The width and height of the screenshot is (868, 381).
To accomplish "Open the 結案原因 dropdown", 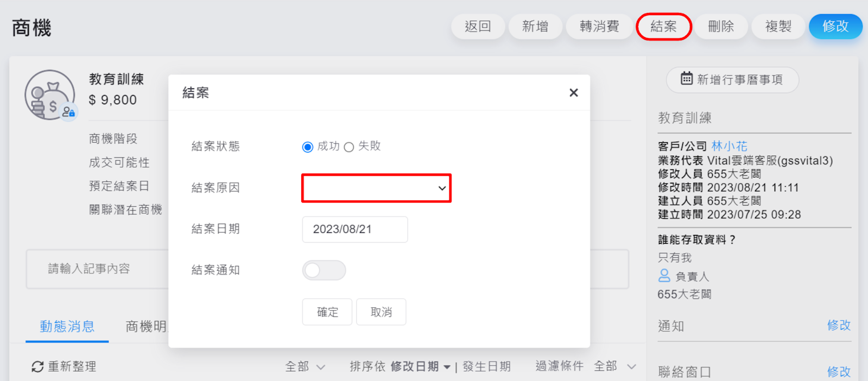I will 376,188.
